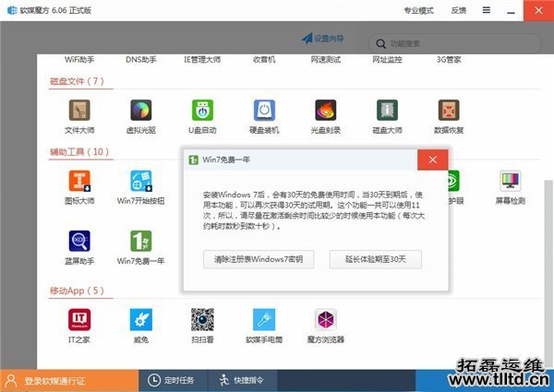Launch the 威兔 mobile app icon
The height and width of the screenshot is (392, 554).
pos(141,320)
